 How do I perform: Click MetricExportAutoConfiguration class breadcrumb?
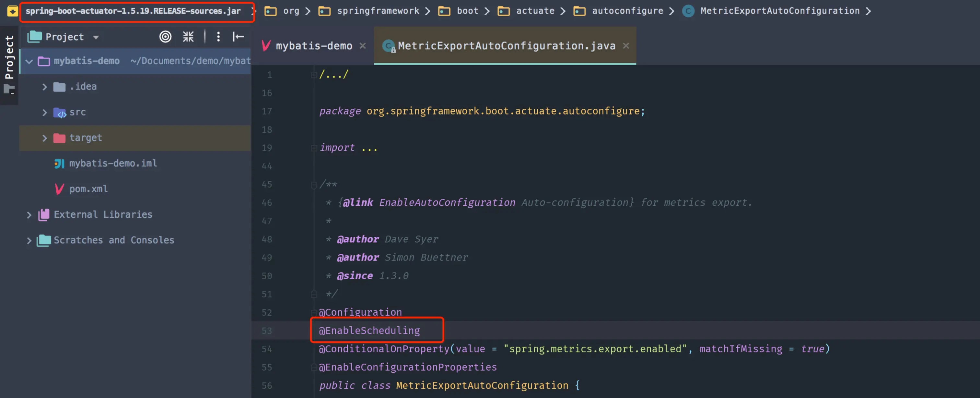pyautogui.click(x=780, y=11)
